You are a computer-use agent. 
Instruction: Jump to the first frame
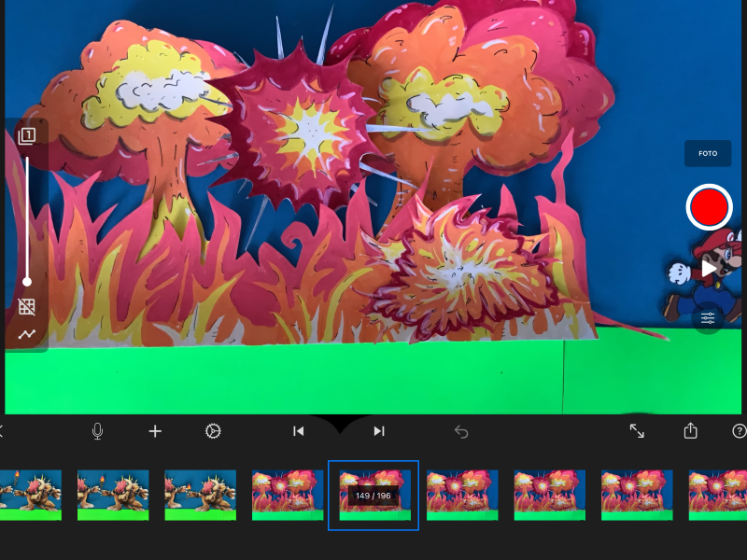298,431
